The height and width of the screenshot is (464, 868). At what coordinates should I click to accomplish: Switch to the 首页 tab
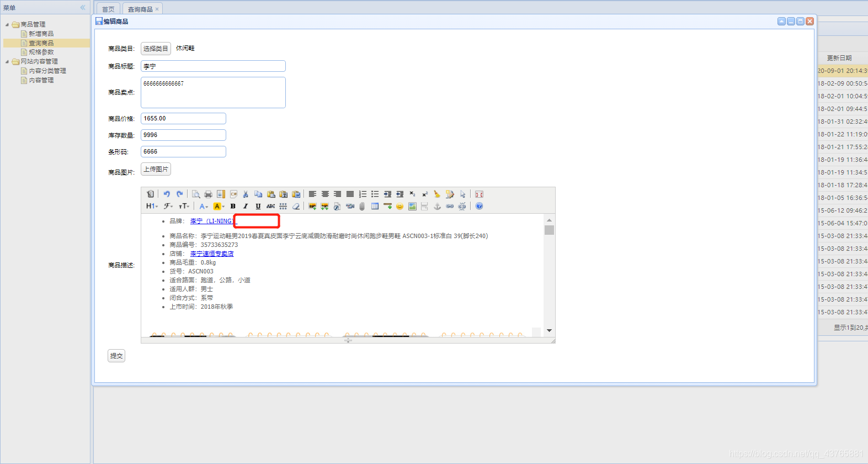tap(108, 9)
